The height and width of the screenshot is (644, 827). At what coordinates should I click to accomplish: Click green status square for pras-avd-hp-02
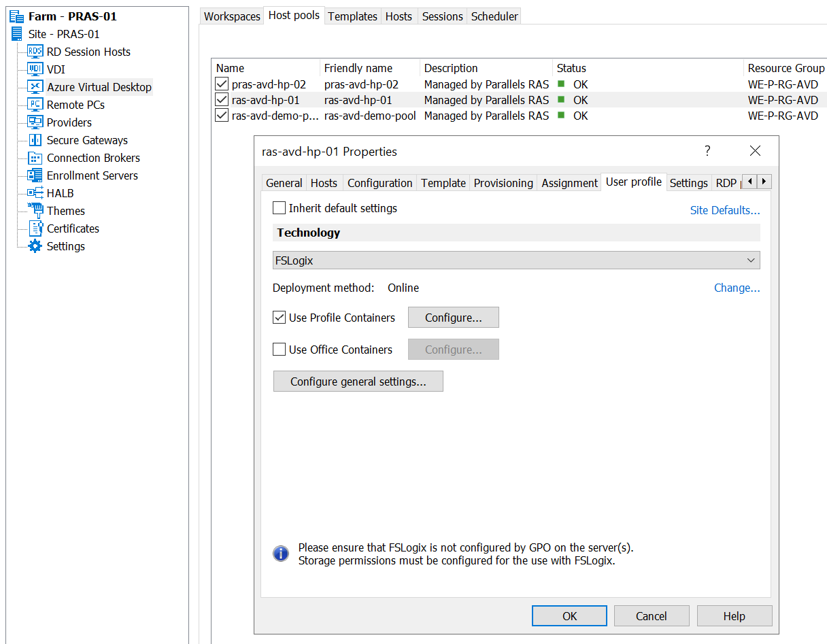click(x=561, y=84)
